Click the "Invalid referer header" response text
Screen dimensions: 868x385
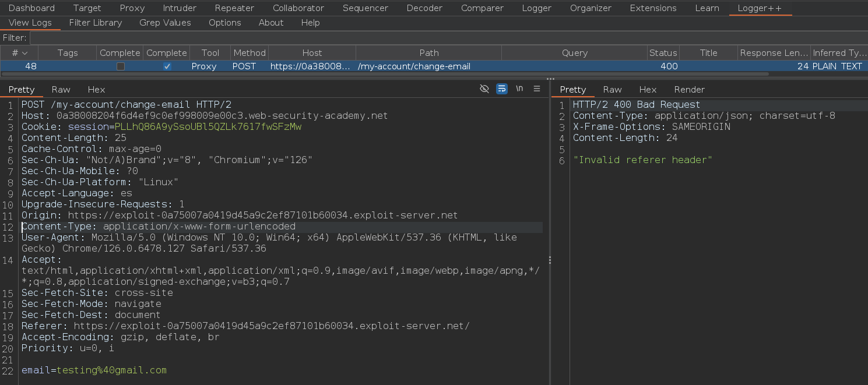click(x=642, y=160)
